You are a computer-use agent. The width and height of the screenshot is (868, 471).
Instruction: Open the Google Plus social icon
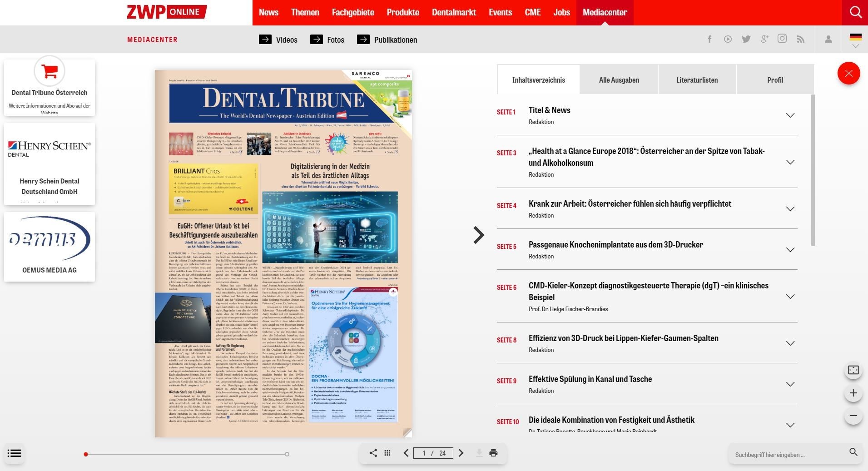tap(764, 39)
